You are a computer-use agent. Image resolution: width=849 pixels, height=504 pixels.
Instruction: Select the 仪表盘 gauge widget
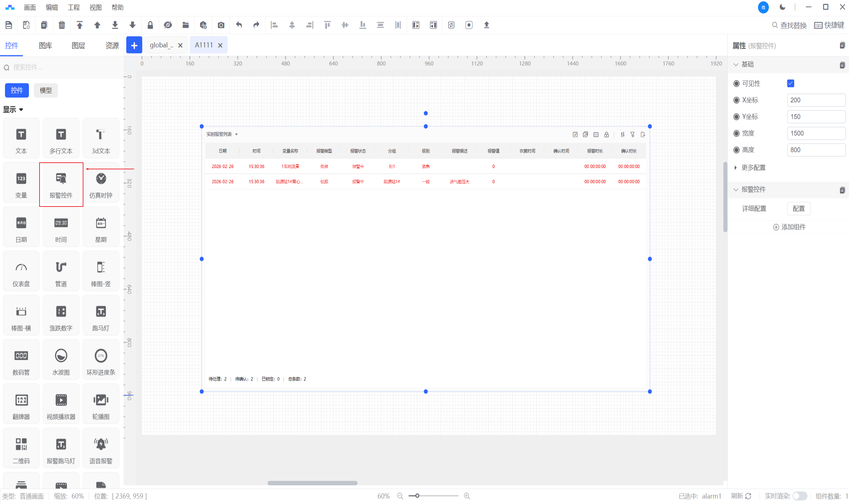21,273
